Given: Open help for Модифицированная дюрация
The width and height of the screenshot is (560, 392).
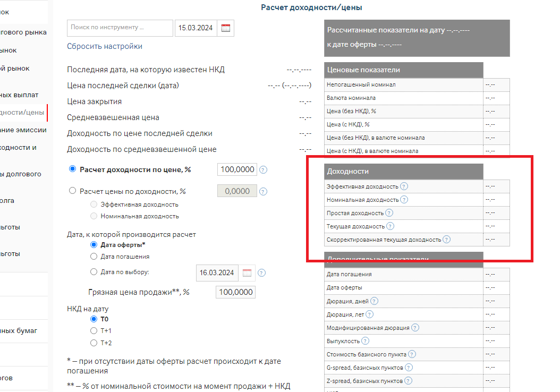Looking at the screenshot, I should (x=415, y=327).
